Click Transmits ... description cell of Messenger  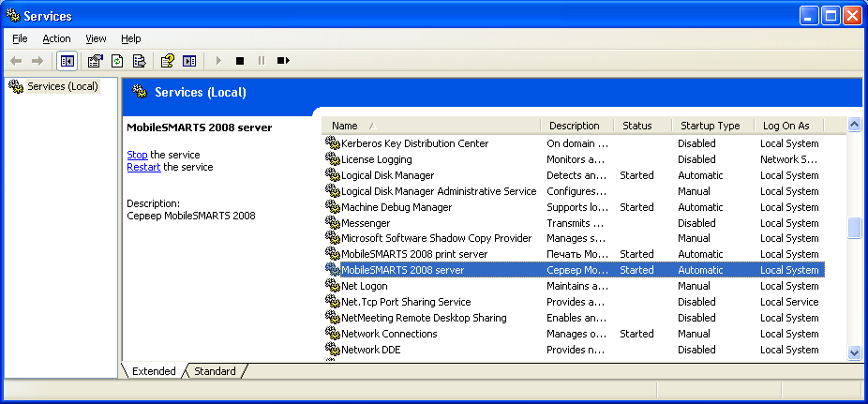(x=576, y=223)
